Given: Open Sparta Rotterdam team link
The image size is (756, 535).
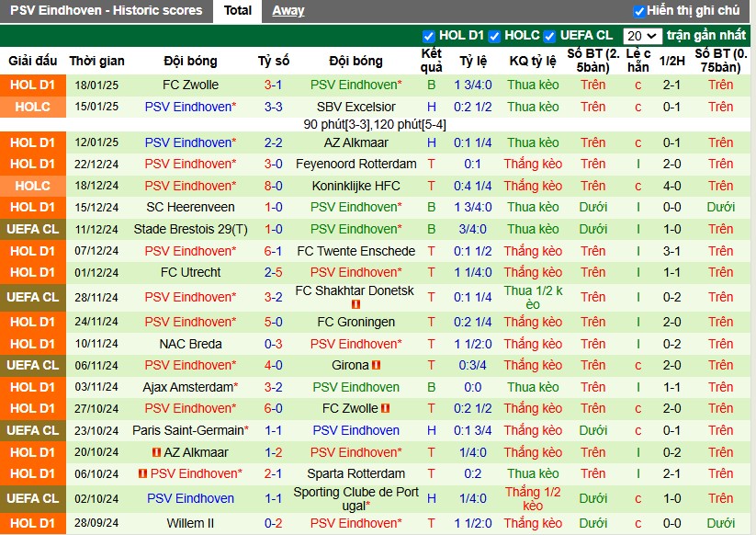Looking at the screenshot, I should pyautogui.click(x=355, y=473).
